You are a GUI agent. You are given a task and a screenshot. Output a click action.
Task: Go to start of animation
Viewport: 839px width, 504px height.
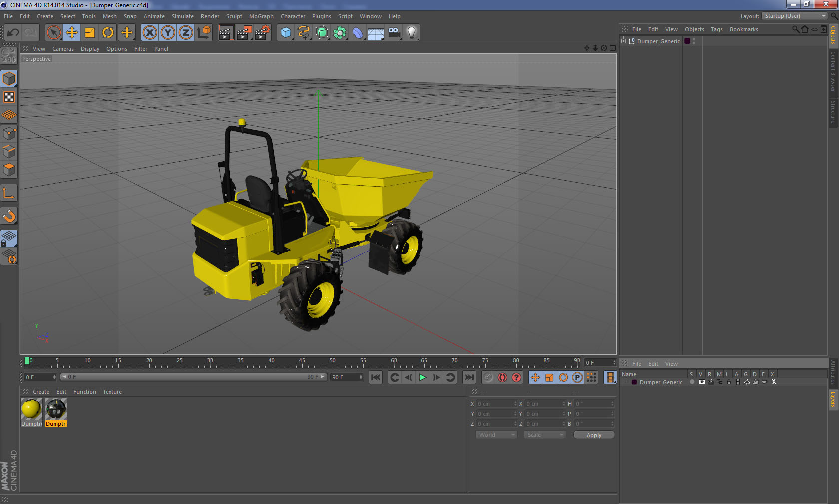(376, 377)
